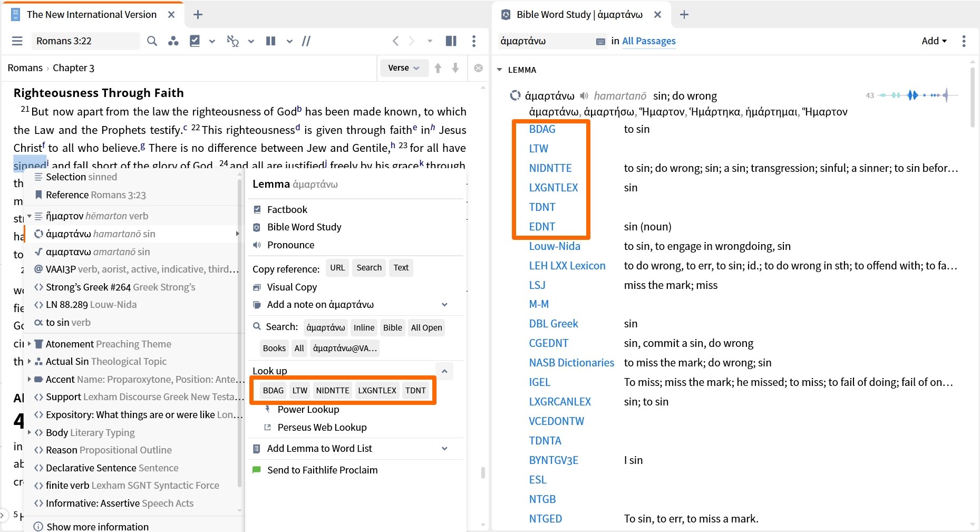This screenshot has height=532, width=980.
Task: Copy reference as URL
Action: click(x=337, y=268)
